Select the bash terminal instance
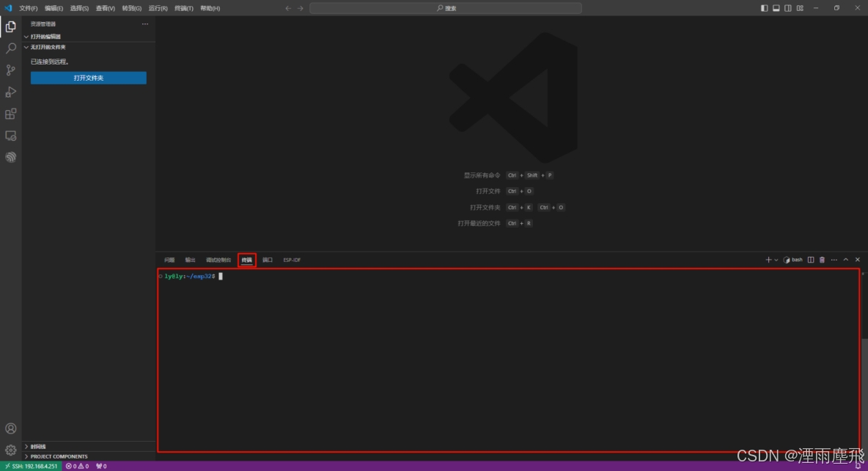Viewport: 868px width, 471px height. tap(792, 260)
